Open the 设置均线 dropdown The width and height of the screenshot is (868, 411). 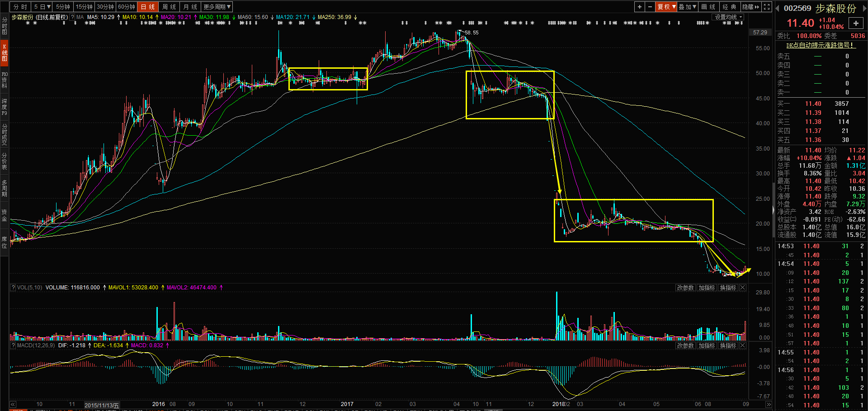tap(728, 17)
